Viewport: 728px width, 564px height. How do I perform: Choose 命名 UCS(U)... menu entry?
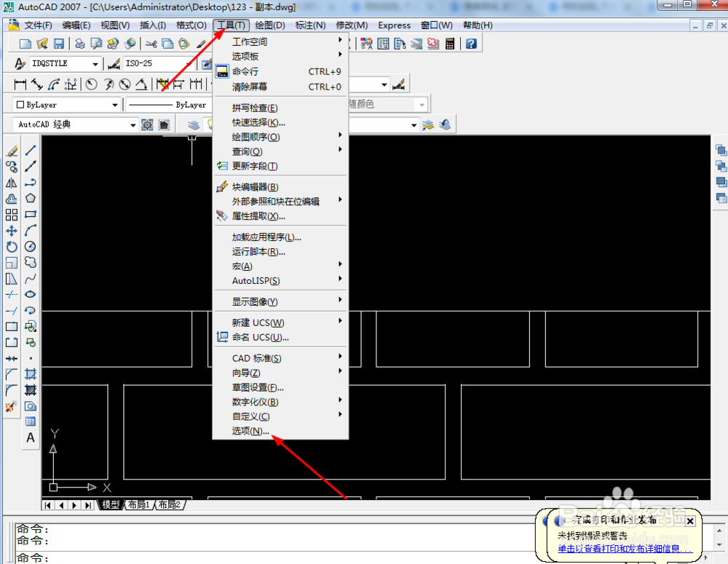[x=280, y=338]
